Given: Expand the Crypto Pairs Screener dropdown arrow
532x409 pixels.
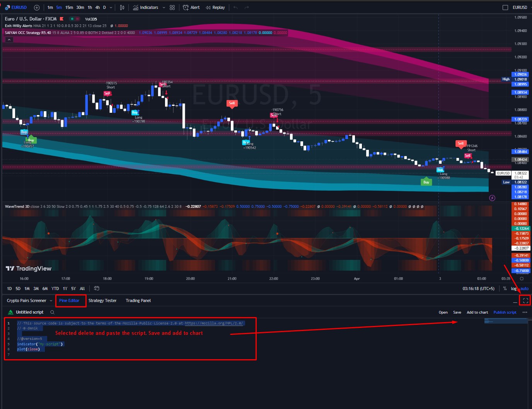Looking at the screenshot, I should [51, 300].
